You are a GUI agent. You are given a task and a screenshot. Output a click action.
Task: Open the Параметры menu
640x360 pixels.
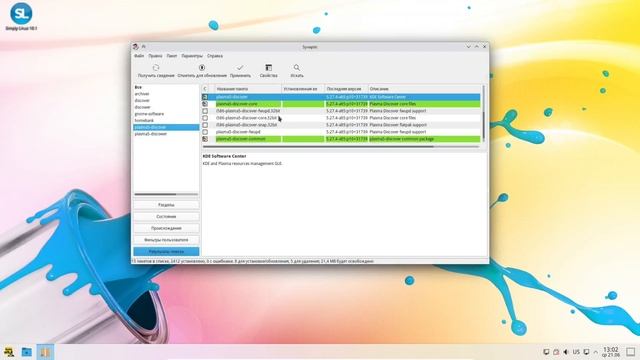click(192, 56)
